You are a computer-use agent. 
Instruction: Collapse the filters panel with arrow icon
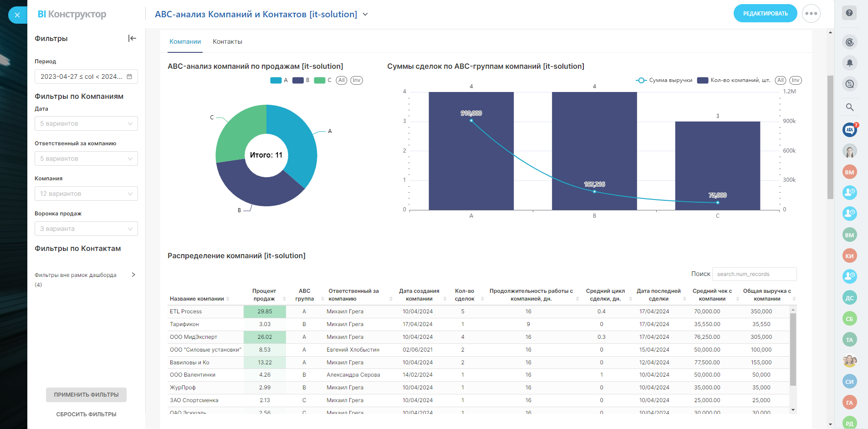(x=132, y=39)
